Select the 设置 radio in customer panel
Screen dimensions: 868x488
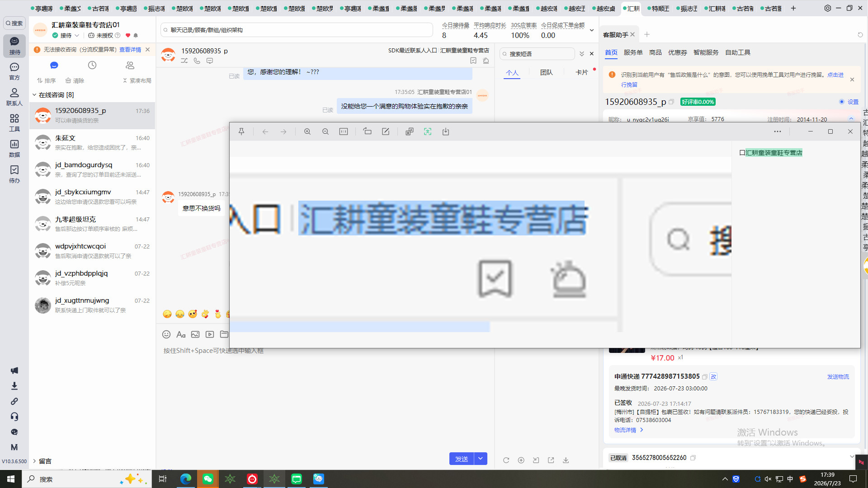842,102
